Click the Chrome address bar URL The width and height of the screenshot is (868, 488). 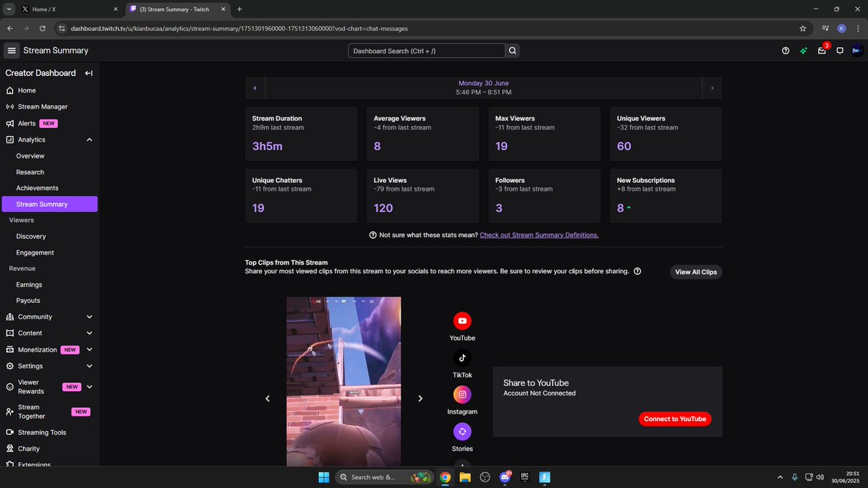point(239,28)
